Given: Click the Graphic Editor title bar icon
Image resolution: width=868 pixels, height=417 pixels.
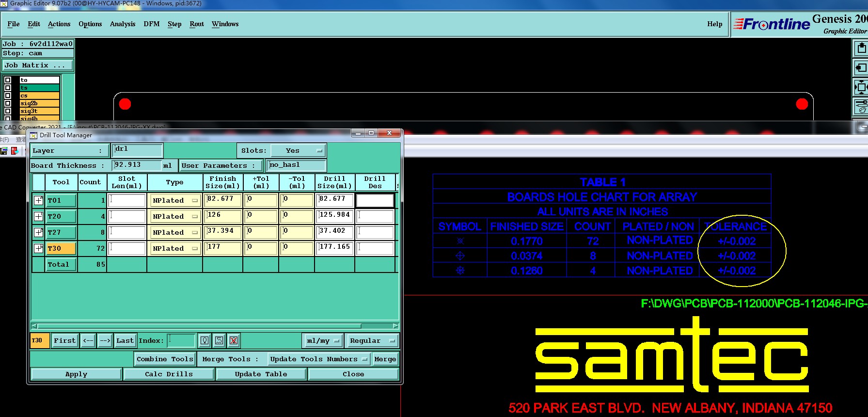Looking at the screenshot, I should click(x=4, y=3).
